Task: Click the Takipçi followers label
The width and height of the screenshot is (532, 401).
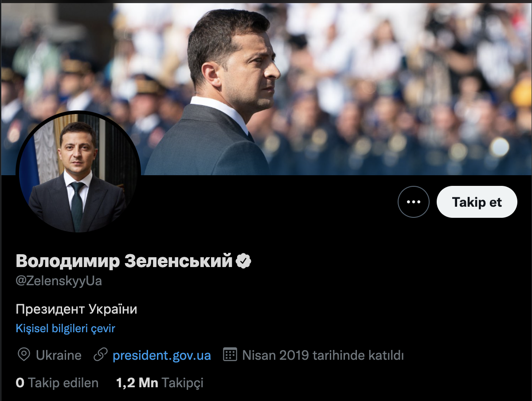Action: 182,382
